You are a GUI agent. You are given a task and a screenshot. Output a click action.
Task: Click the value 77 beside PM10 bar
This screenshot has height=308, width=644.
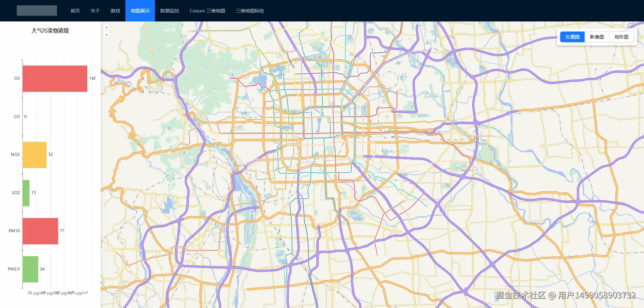point(62,231)
